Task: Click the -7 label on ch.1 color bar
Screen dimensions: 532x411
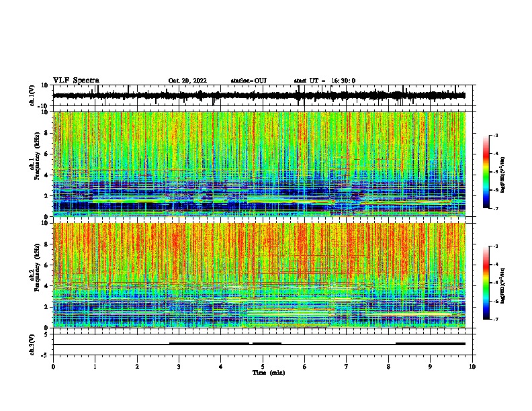Action: 495,208
